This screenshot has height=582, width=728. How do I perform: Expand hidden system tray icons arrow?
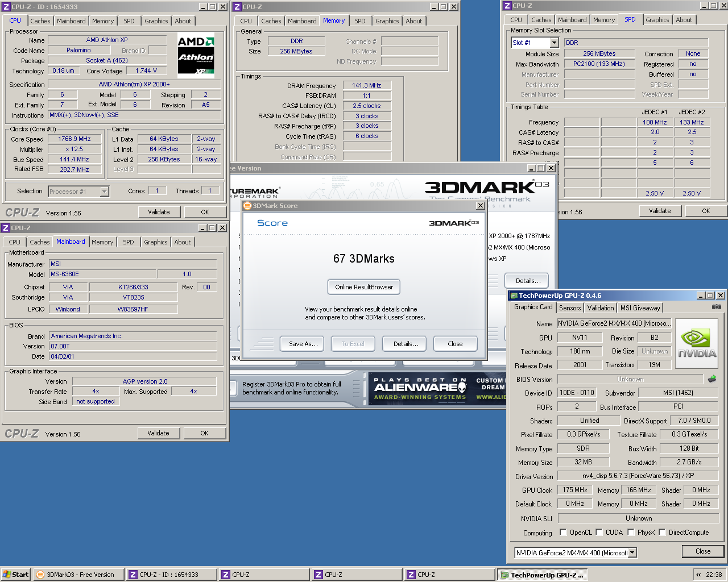click(x=698, y=575)
